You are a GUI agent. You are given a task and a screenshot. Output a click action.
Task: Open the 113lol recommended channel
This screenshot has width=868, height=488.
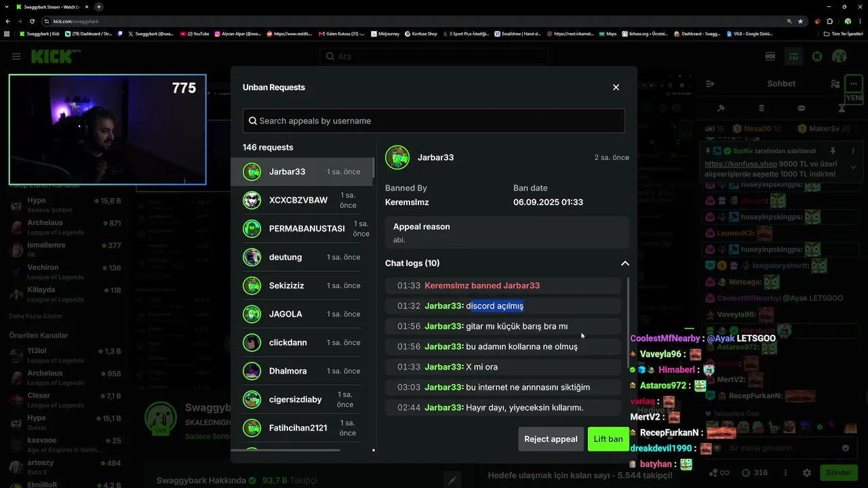click(66, 355)
